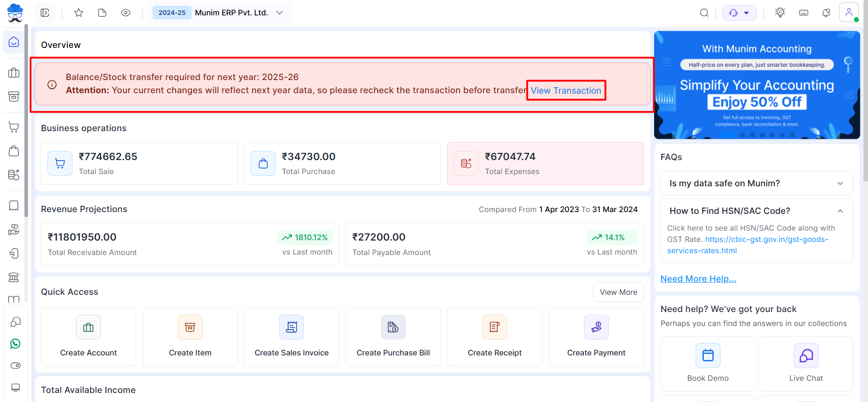
Task: Open user profile avatar icon
Action: coord(849,12)
